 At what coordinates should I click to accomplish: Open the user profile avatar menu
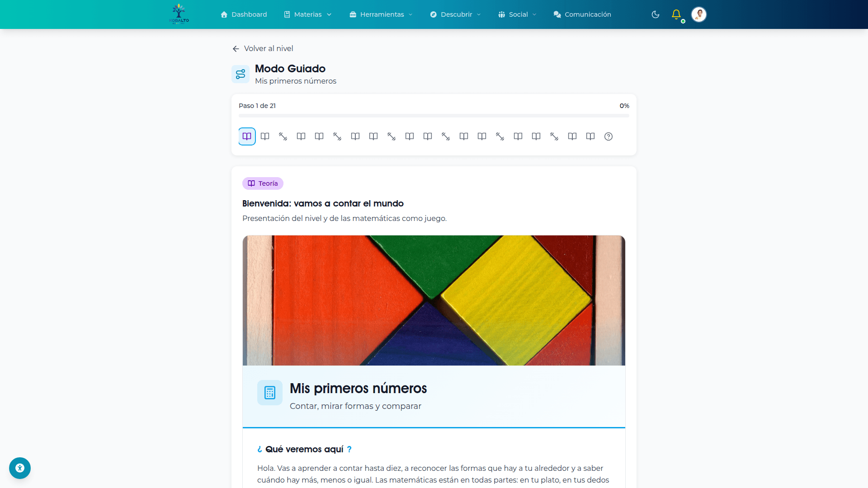pos(699,14)
